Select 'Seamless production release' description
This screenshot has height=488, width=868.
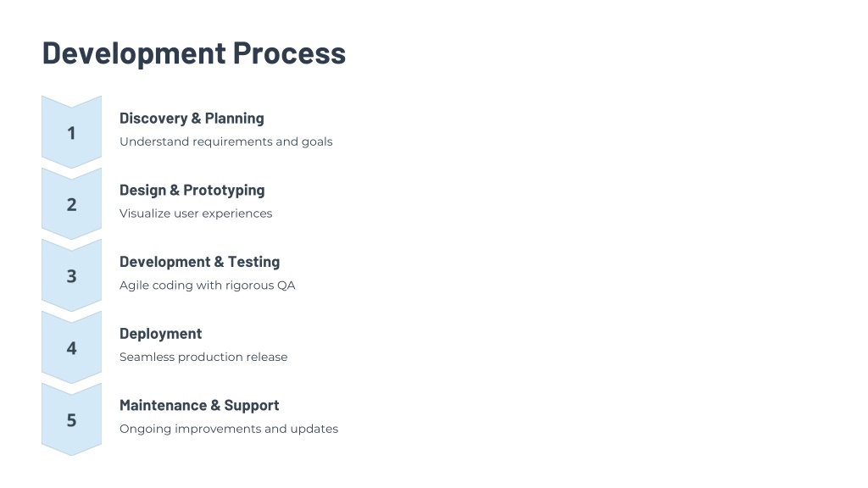point(203,357)
